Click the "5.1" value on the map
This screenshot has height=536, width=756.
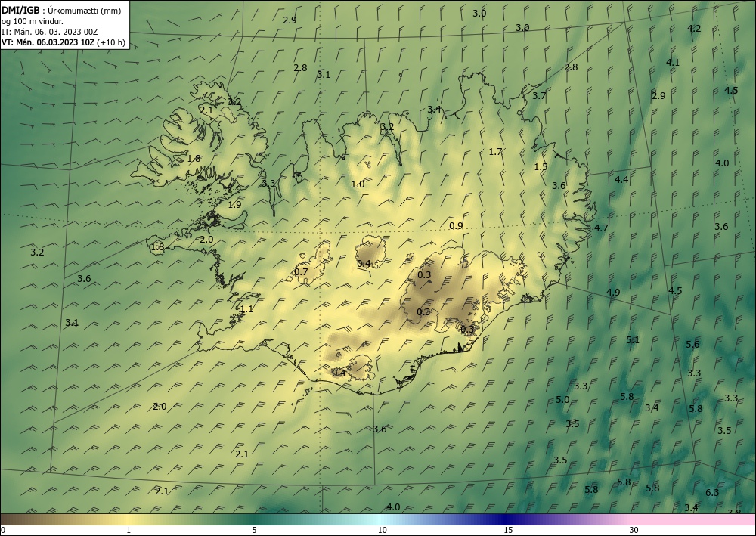tap(633, 340)
